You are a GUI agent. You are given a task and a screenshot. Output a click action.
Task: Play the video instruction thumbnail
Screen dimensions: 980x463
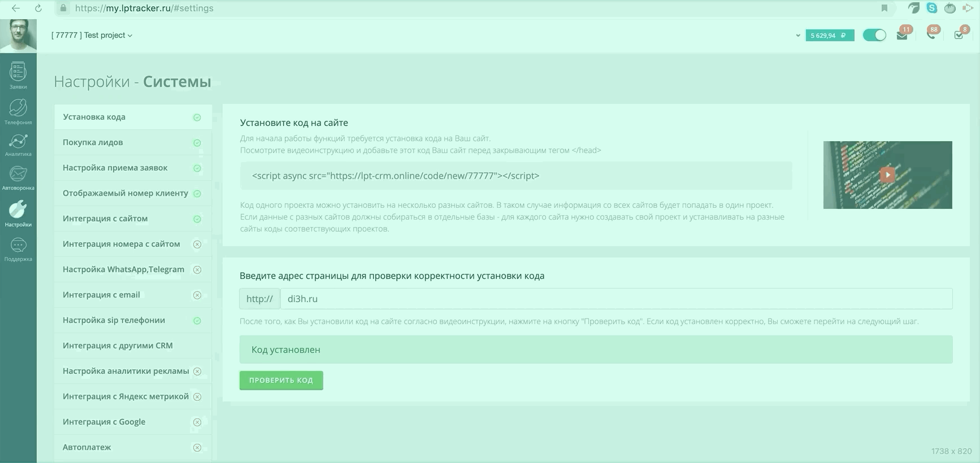pos(887,174)
